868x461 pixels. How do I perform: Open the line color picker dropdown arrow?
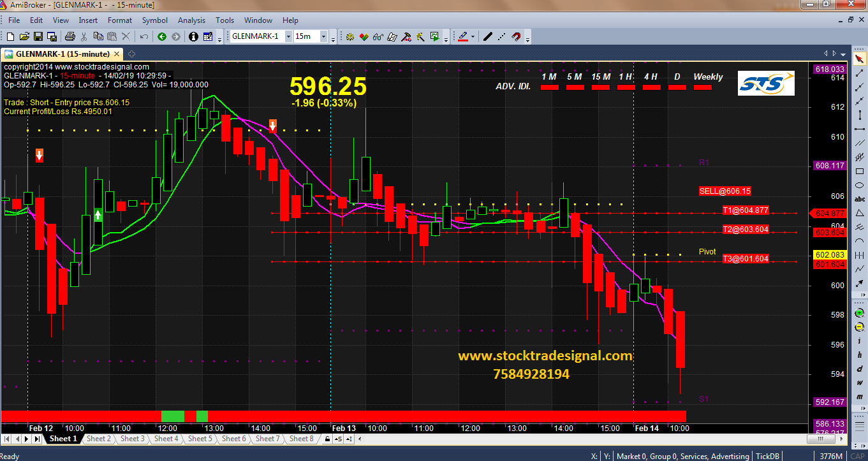473,36
